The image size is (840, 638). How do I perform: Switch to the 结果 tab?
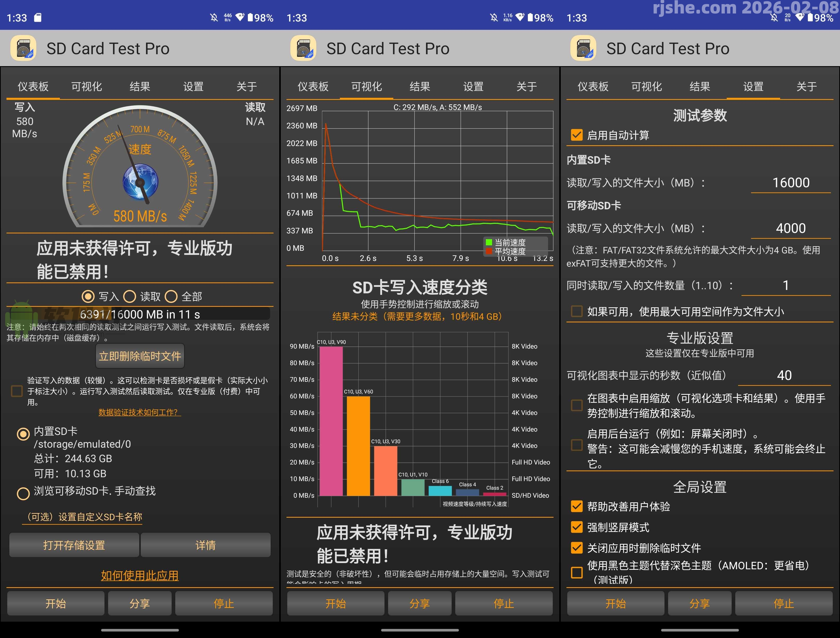(139, 87)
